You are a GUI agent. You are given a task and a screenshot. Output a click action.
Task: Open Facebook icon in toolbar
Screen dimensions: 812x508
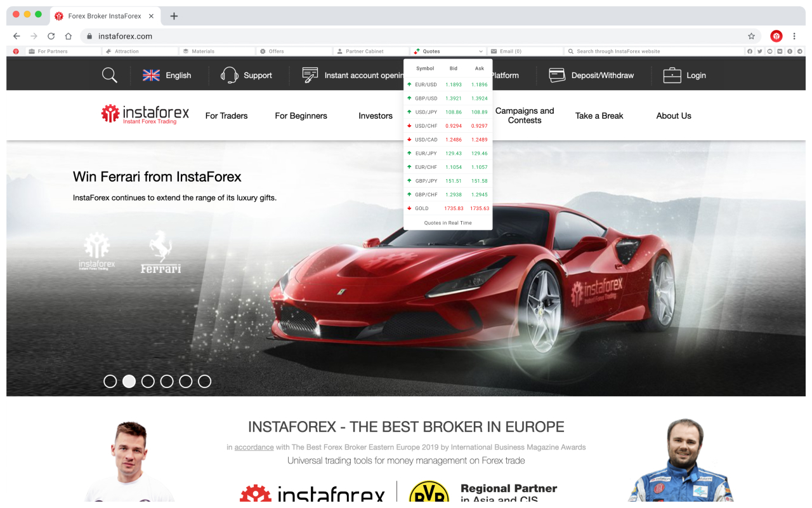(750, 51)
